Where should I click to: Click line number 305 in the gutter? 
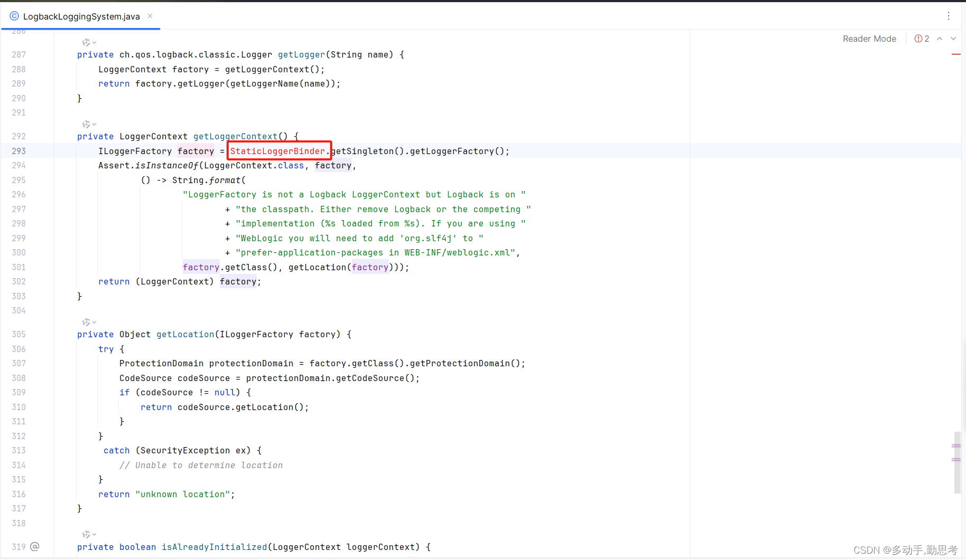tap(18, 334)
